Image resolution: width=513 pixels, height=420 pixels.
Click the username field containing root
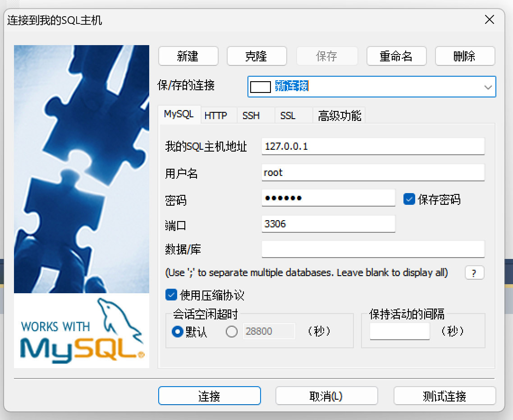tap(373, 172)
